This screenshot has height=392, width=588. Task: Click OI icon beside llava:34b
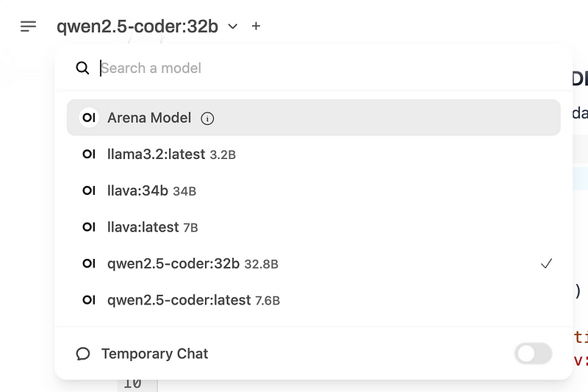pos(89,191)
